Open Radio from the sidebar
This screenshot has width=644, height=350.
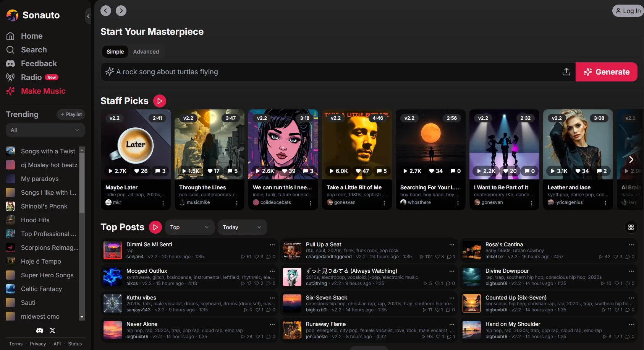pos(31,77)
